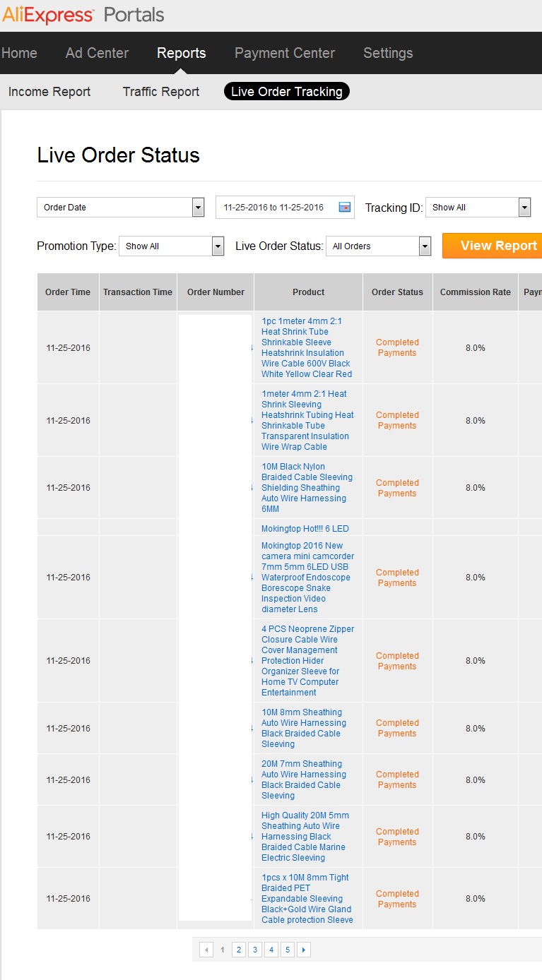Open Mokingtop 2016 New camera endoscope link
This screenshot has height=980, width=542.
(x=307, y=578)
